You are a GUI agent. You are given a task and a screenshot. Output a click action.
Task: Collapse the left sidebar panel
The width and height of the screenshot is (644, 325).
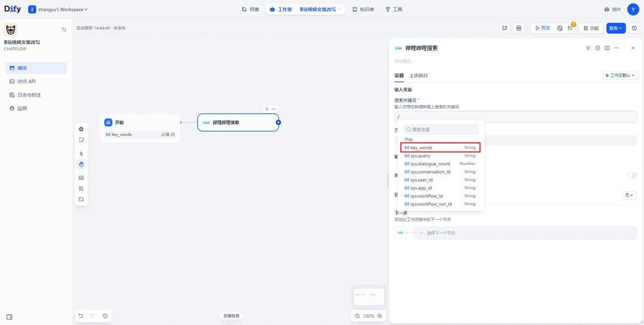[x=9, y=317]
